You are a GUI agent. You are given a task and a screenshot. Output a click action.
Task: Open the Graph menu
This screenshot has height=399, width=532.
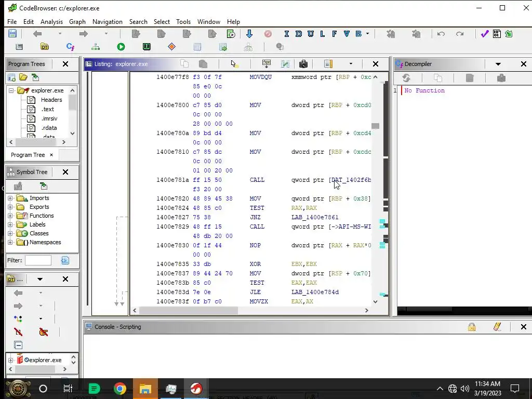77,22
